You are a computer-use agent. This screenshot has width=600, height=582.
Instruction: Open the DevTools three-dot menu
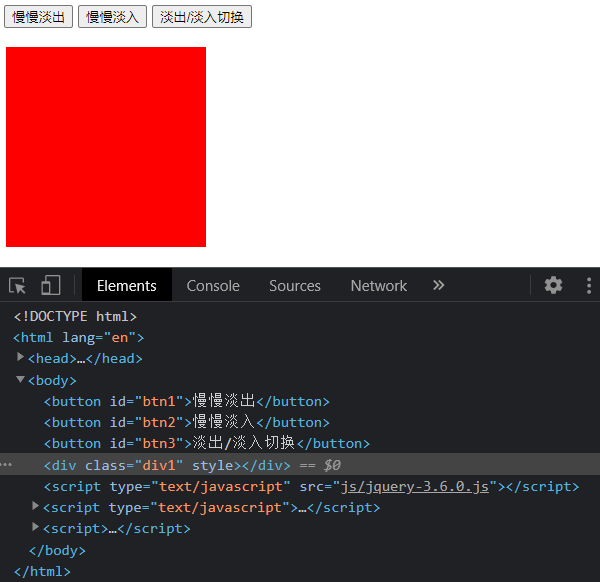pyautogui.click(x=589, y=285)
